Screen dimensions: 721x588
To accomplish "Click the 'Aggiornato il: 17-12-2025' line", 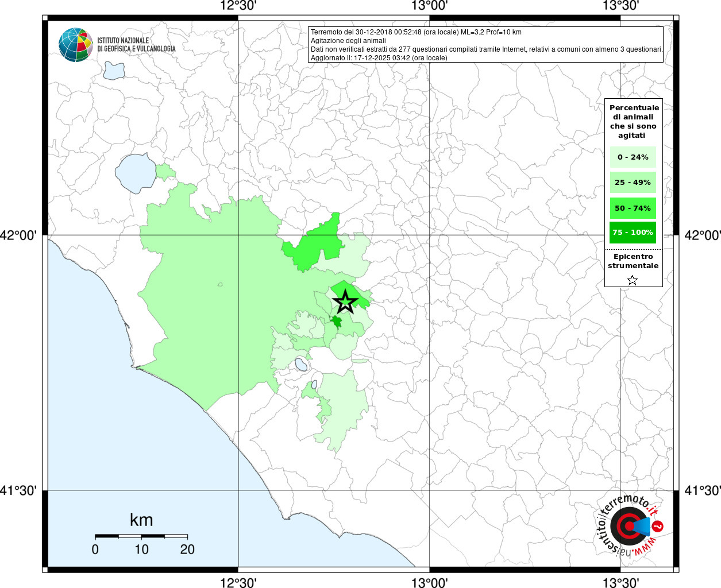I will click(379, 58).
